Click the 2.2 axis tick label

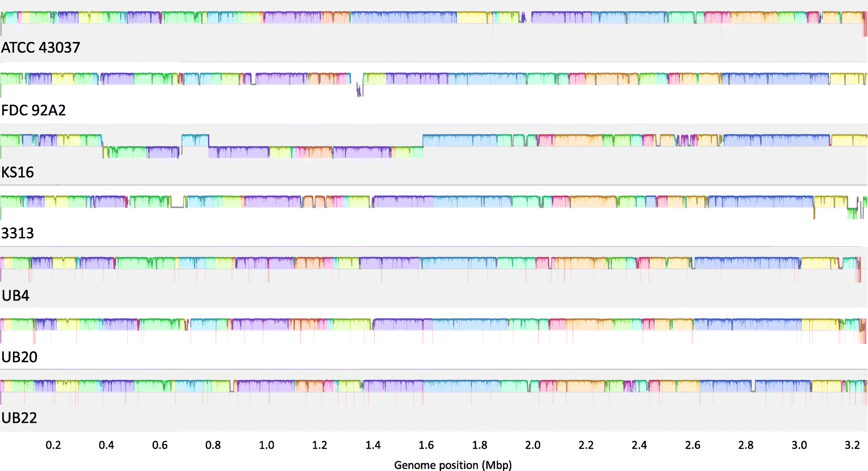click(x=586, y=445)
